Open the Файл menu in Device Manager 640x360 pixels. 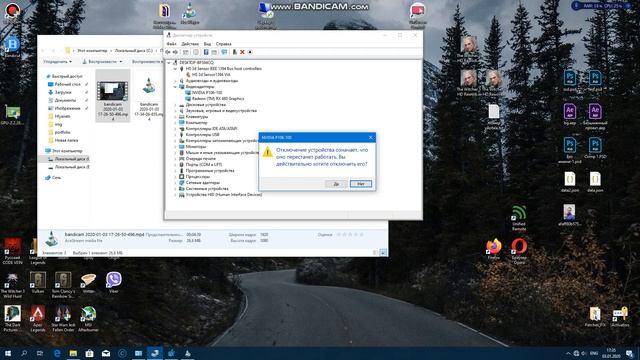(x=171, y=44)
